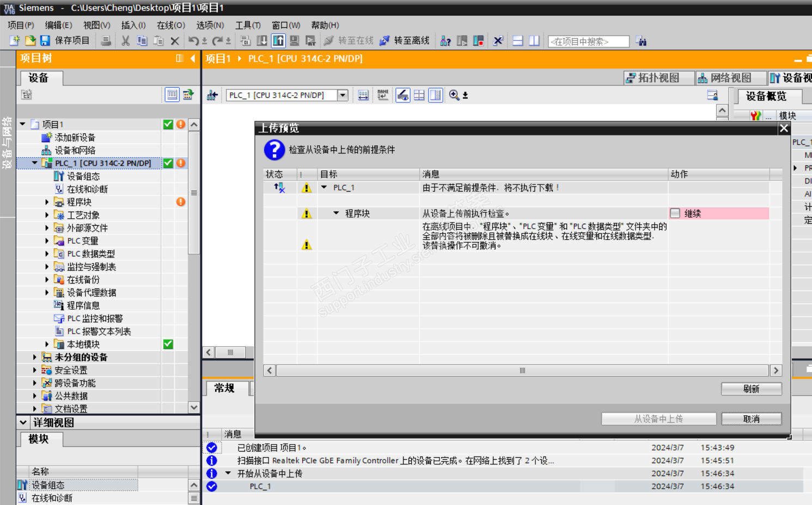Image resolution: width=812 pixels, height=505 pixels.
Task: Collapse the 项目1 tree node
Action: click(22, 124)
